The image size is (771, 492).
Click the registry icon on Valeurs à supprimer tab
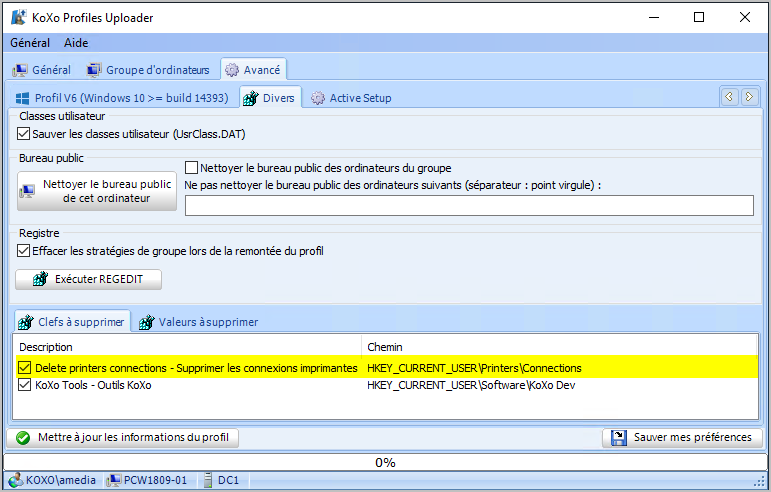pyautogui.click(x=147, y=322)
